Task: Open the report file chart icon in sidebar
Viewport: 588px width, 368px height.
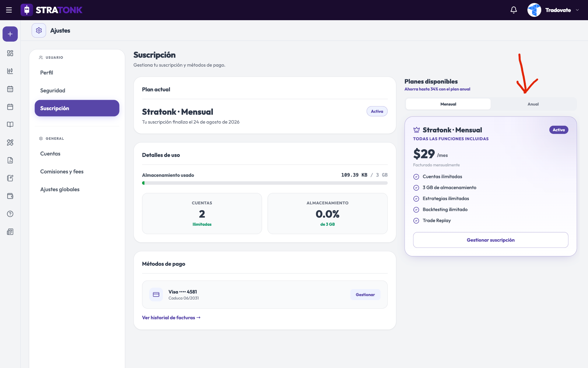Action: click(10, 160)
